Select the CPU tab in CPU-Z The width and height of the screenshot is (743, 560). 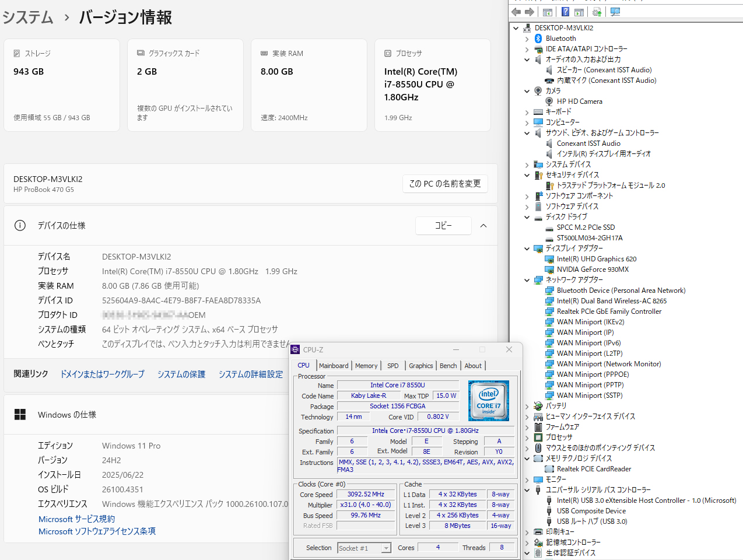click(304, 365)
